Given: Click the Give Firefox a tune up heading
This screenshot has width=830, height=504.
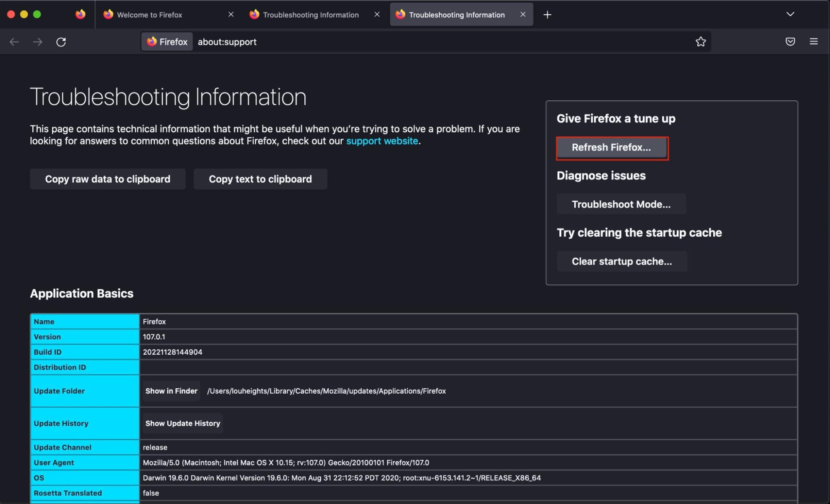Looking at the screenshot, I should pyautogui.click(x=616, y=119).
